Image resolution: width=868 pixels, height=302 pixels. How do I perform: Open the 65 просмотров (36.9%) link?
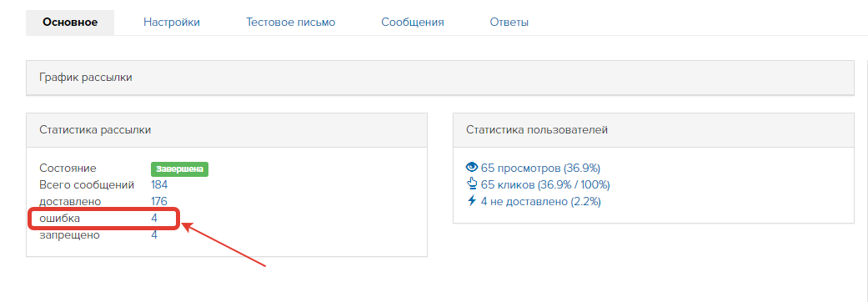[x=540, y=168]
